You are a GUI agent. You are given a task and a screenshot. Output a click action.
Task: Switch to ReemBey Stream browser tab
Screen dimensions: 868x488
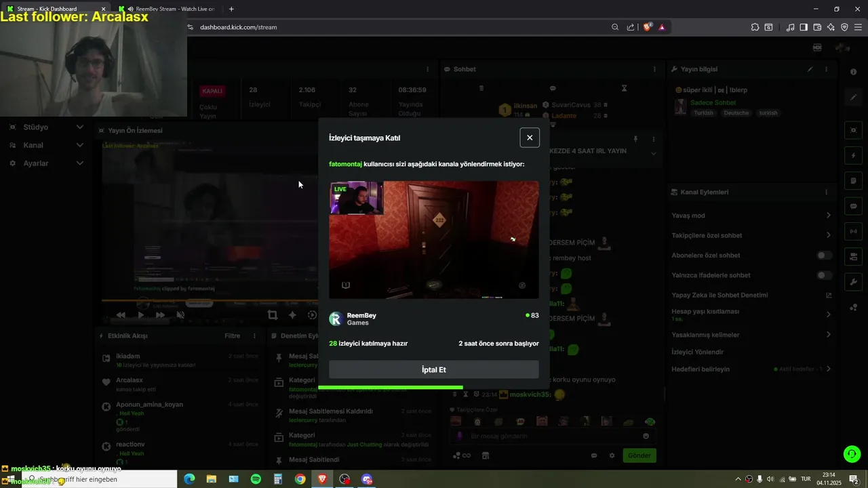[168, 9]
